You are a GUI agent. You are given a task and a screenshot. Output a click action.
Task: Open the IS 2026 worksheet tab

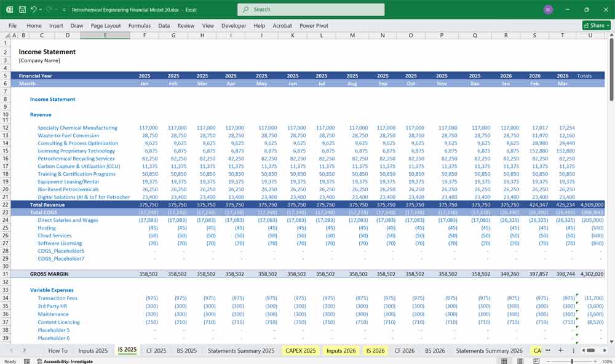375,350
